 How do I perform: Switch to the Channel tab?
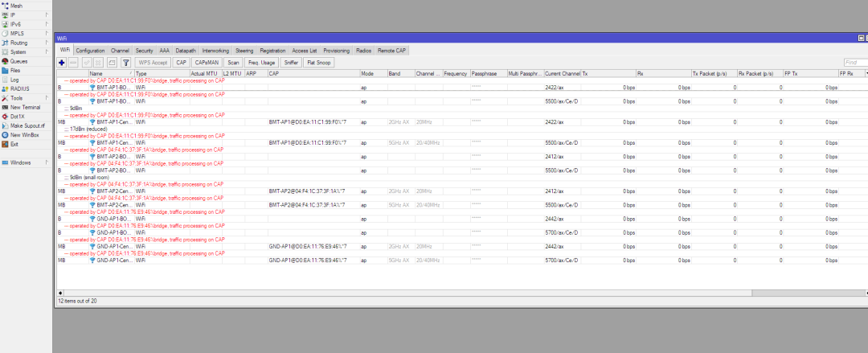[x=120, y=51]
